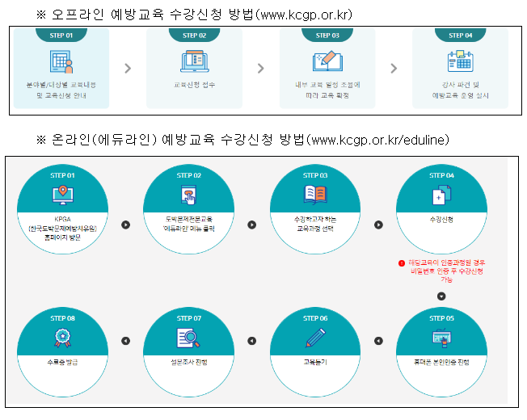Image resolution: width=527 pixels, height=420 pixels.
Task: Select the offline STEP 02 header badge
Action: tap(194, 35)
